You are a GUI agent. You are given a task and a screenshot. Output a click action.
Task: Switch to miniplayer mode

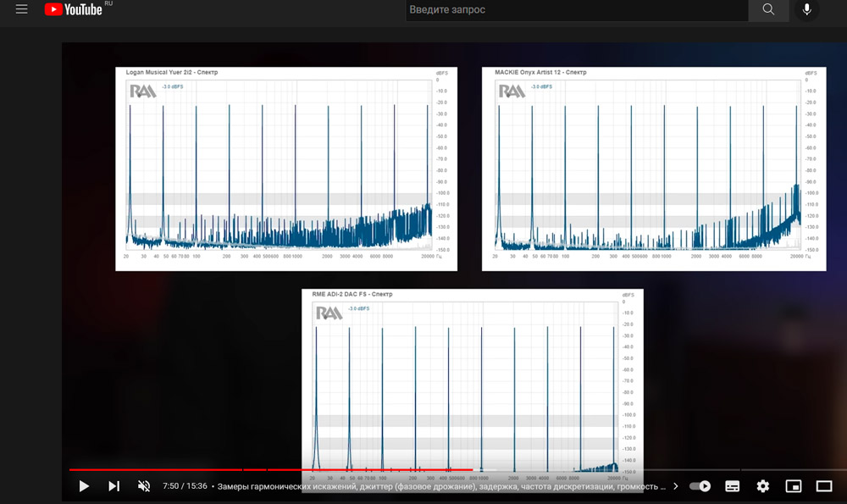794,486
